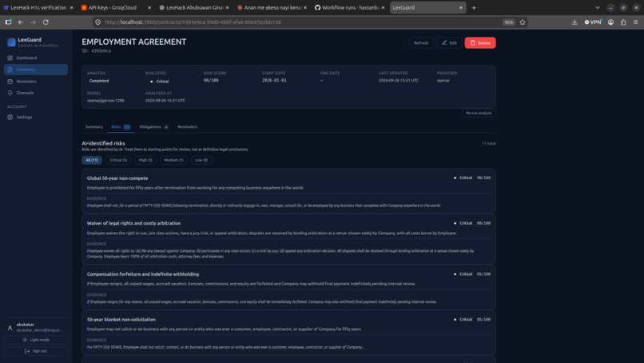Open the Global 50-year non-compete risk card

tap(288, 191)
